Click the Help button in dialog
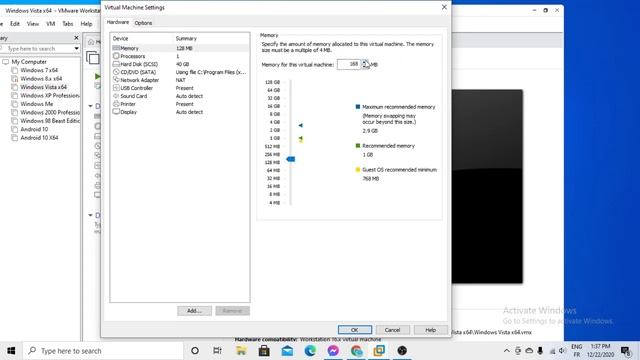Screen dimensions: 640x360 431,330
